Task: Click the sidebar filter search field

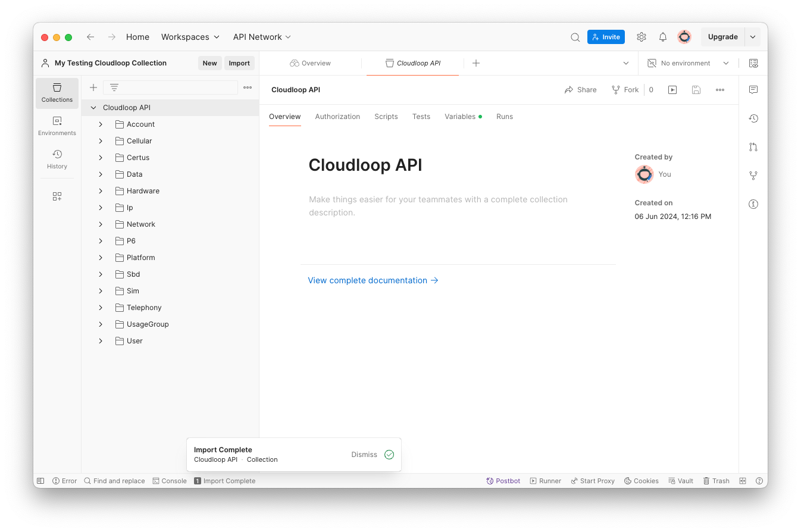Action: coord(170,87)
